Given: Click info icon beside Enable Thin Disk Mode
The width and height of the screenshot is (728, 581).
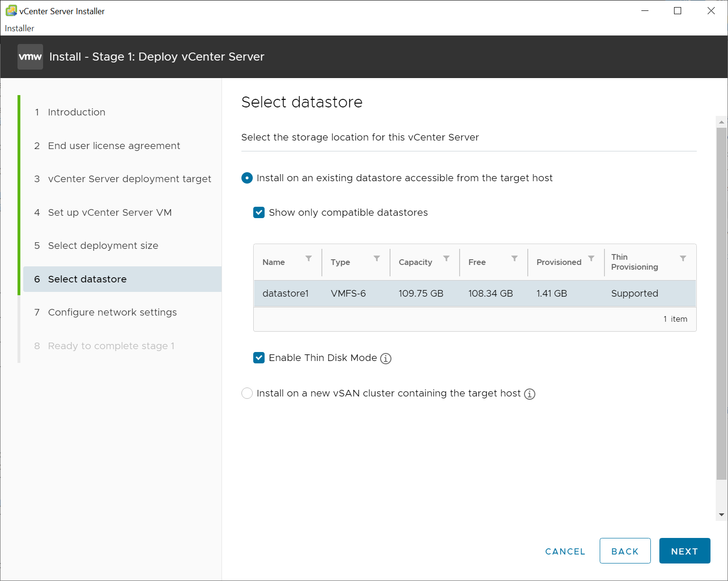Looking at the screenshot, I should point(386,359).
